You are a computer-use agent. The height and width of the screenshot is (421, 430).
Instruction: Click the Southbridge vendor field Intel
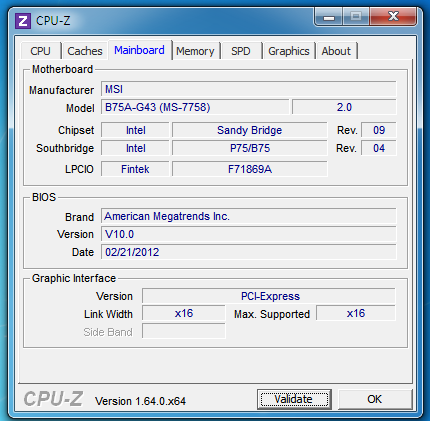135,148
